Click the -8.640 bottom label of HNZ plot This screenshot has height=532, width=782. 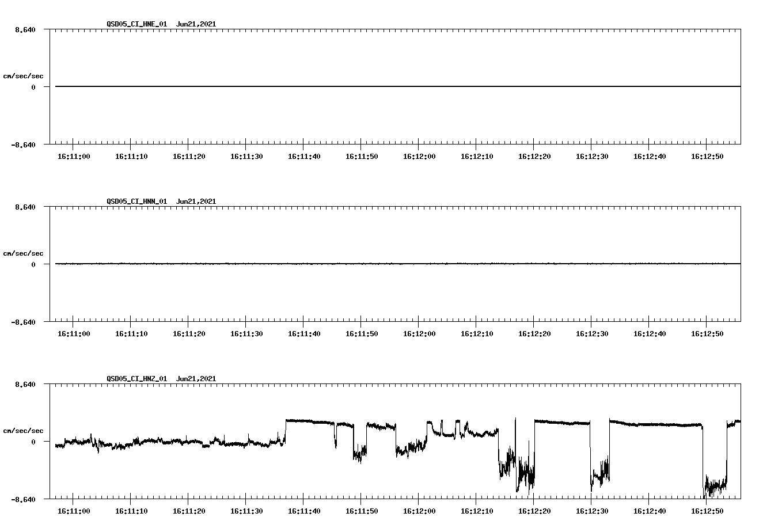[x=23, y=500]
